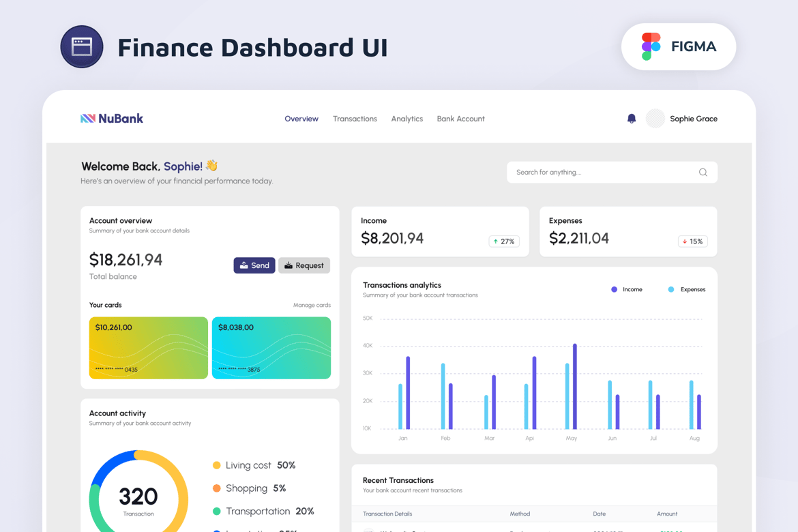Viewport: 798px width, 532px height.
Task: Click the Finance Dashboard window icon
Action: (81, 47)
